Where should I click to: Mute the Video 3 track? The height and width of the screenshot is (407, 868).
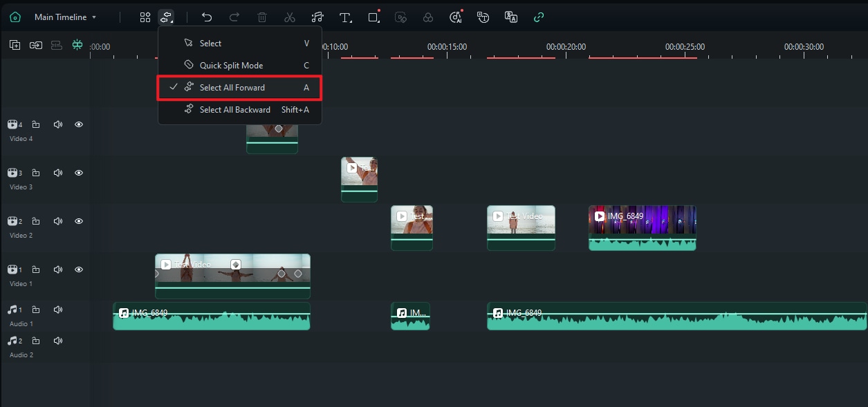point(58,173)
